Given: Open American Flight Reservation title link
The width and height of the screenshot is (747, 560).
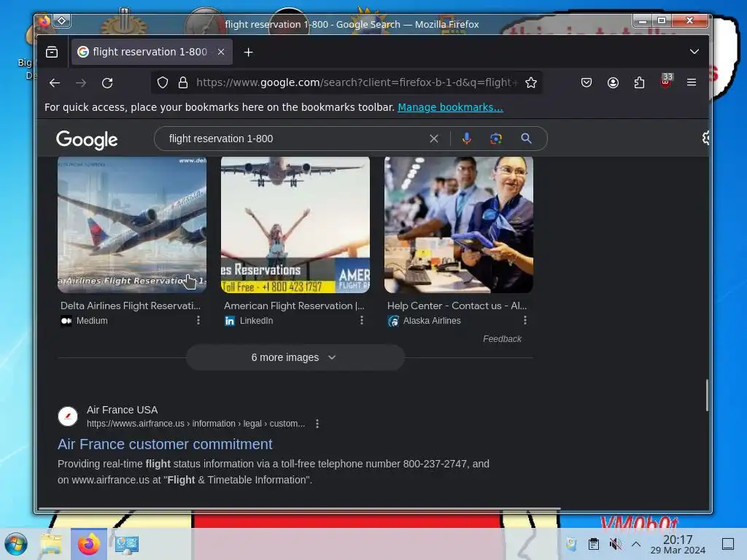Looking at the screenshot, I should 294,306.
